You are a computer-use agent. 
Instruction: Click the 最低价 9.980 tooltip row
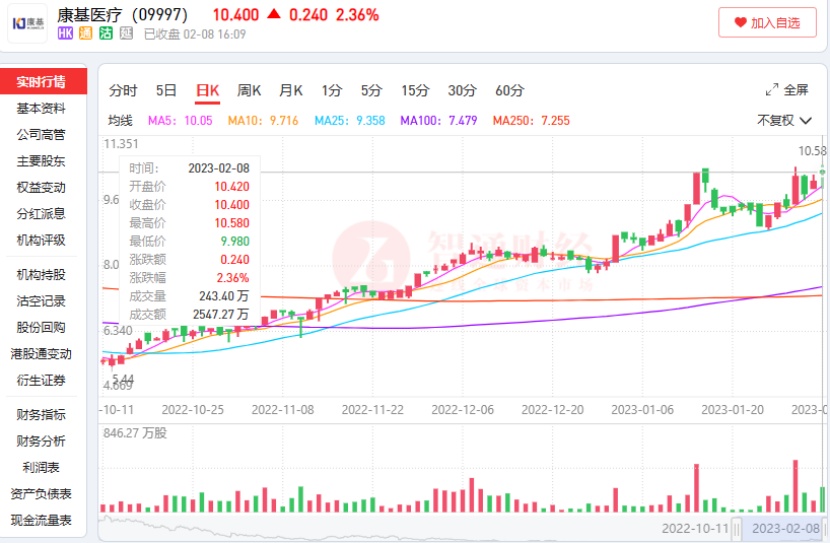pos(189,241)
